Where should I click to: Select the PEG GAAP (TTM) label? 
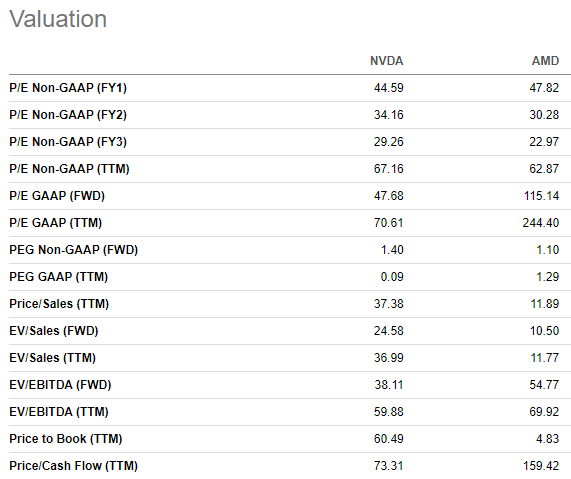coord(59,276)
